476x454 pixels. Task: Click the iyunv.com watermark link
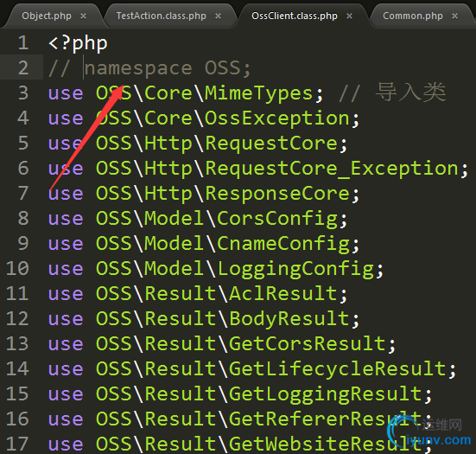coord(439,440)
